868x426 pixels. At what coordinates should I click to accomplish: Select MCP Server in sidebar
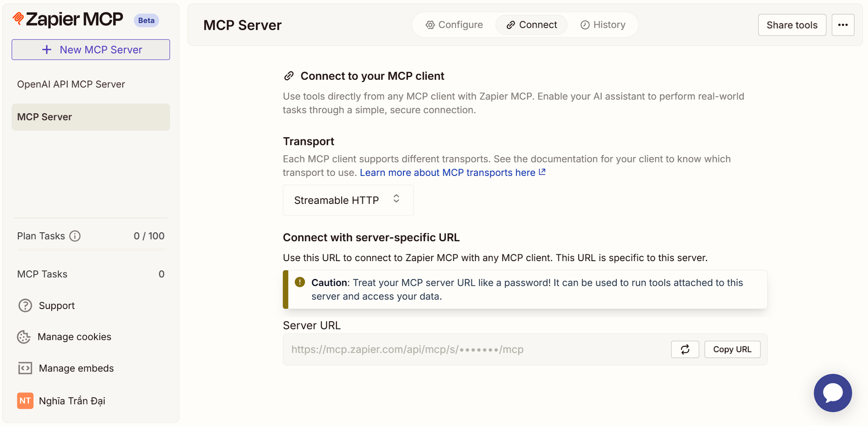click(x=91, y=117)
